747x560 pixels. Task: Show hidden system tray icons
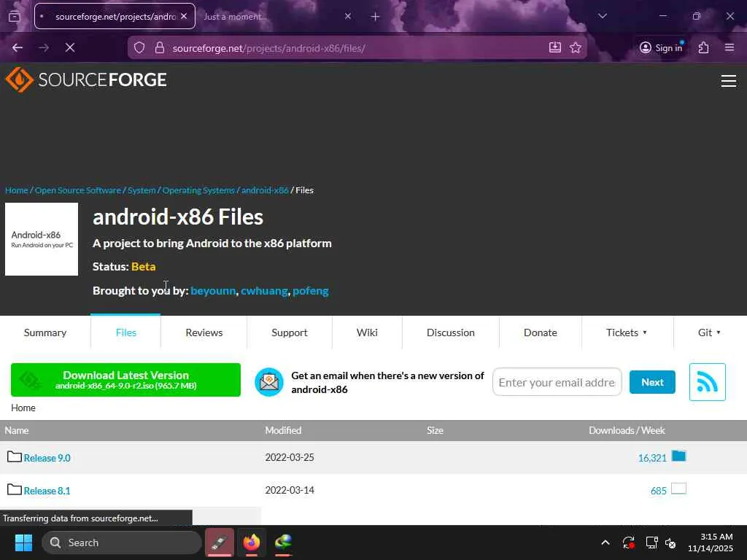pos(605,542)
